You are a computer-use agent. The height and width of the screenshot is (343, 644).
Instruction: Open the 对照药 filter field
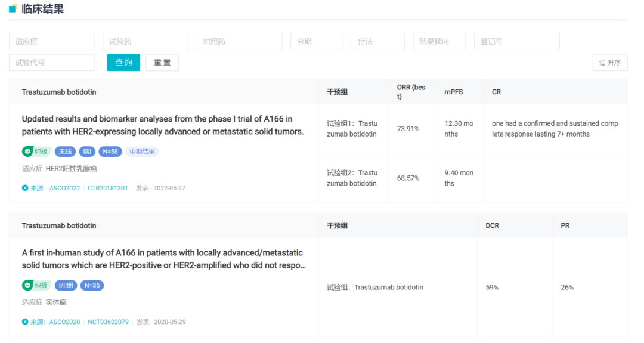239,41
